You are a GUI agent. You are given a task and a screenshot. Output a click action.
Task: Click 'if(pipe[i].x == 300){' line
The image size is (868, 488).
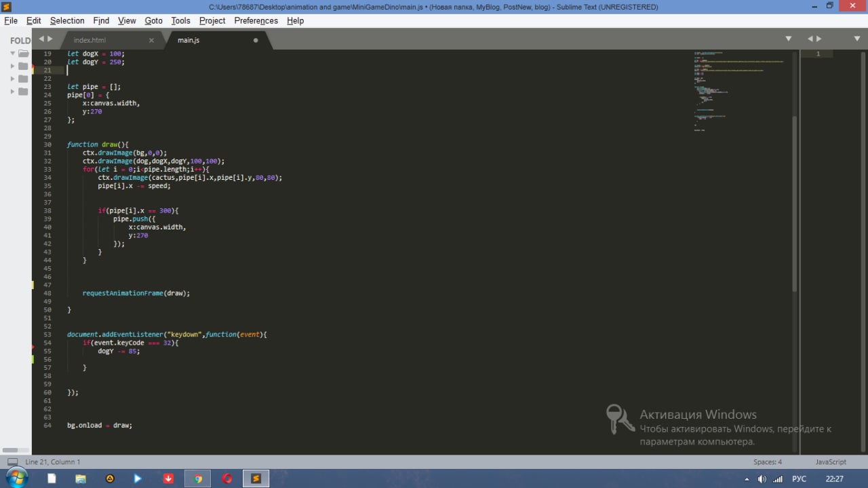138,211
